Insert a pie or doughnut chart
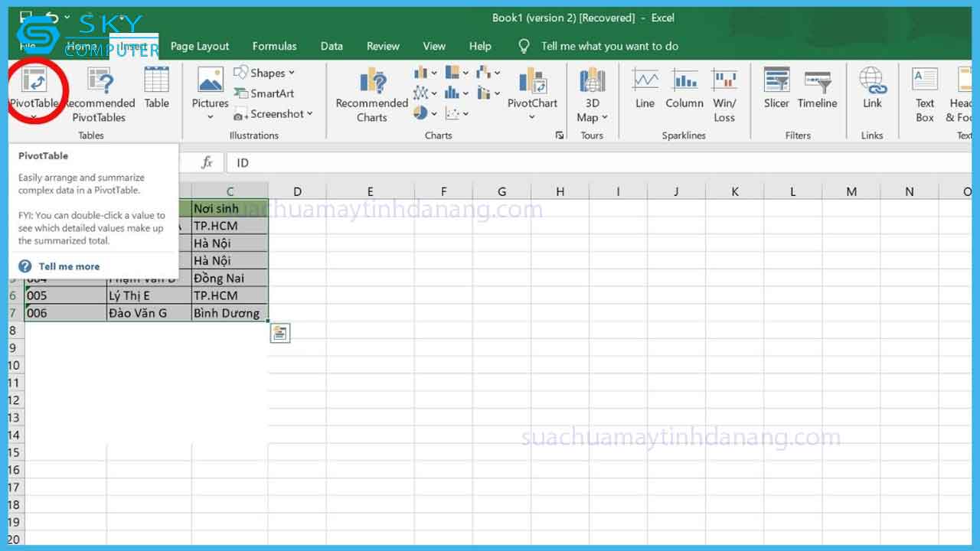Screen dimensions: 980x551 [x=425, y=112]
